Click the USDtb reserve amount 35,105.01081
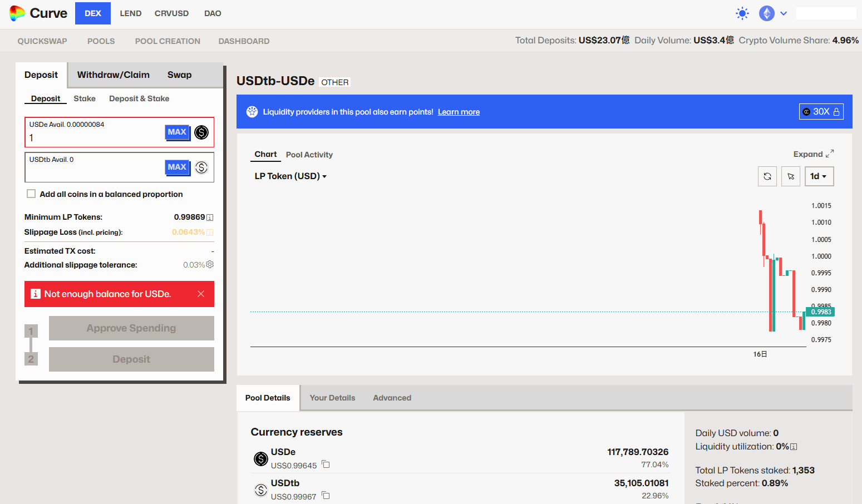 pos(641,483)
